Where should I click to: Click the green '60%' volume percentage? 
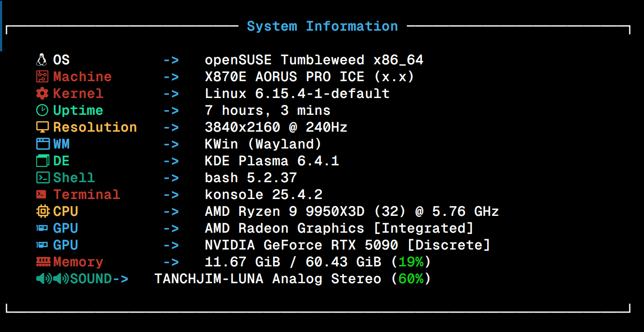[x=411, y=278]
